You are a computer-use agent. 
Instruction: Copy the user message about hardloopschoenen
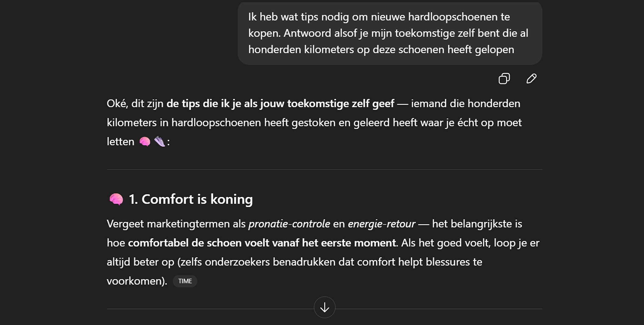(504, 79)
